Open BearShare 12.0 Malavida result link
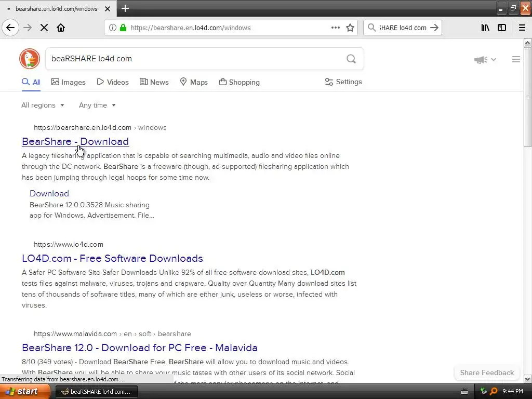532x399 pixels. click(139, 348)
